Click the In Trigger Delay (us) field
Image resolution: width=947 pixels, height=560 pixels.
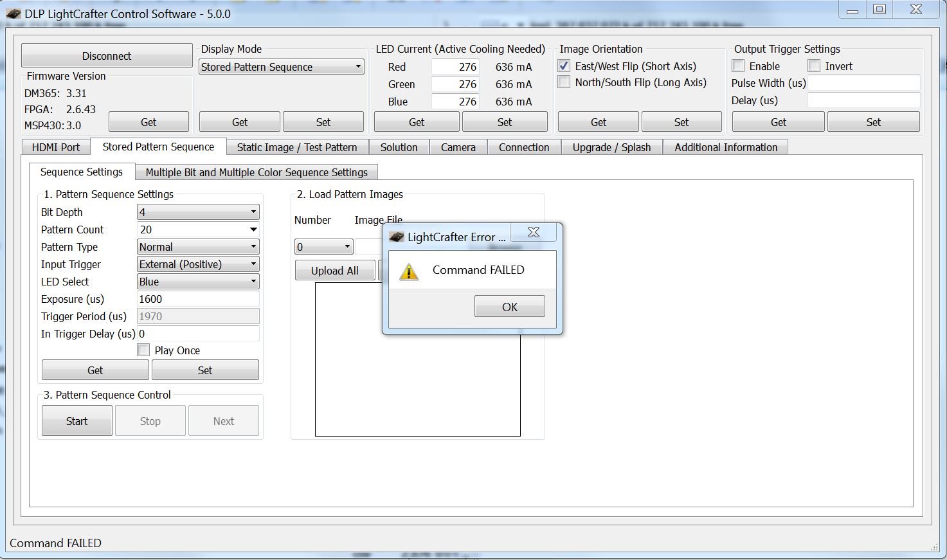point(198,334)
